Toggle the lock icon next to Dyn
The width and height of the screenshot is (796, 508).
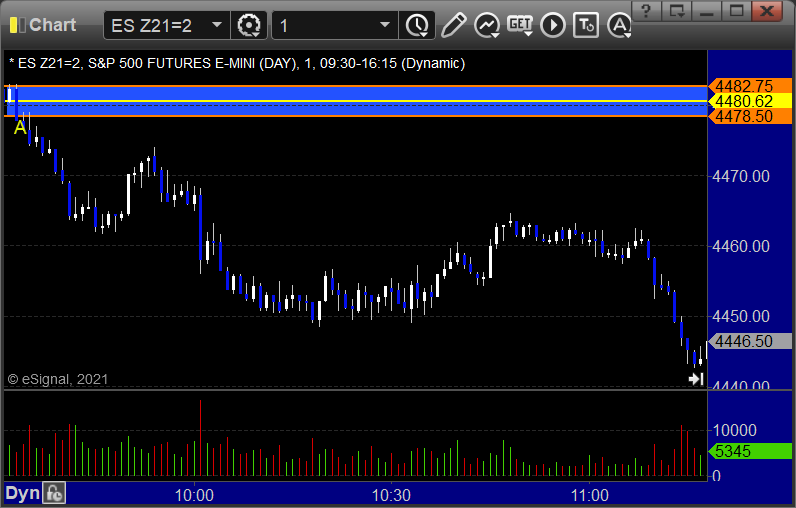point(54,493)
